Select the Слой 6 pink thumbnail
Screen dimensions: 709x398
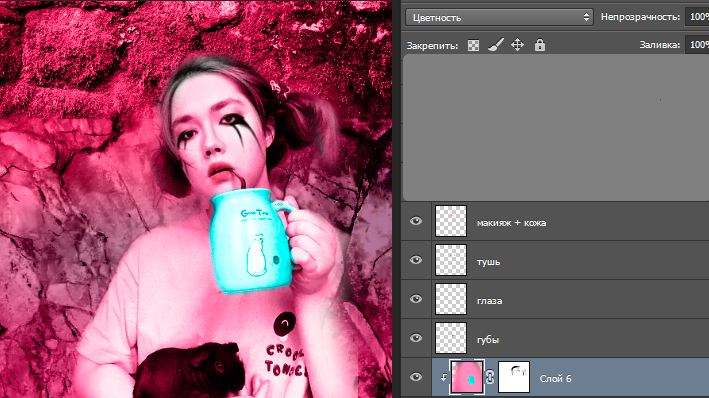coord(467,377)
